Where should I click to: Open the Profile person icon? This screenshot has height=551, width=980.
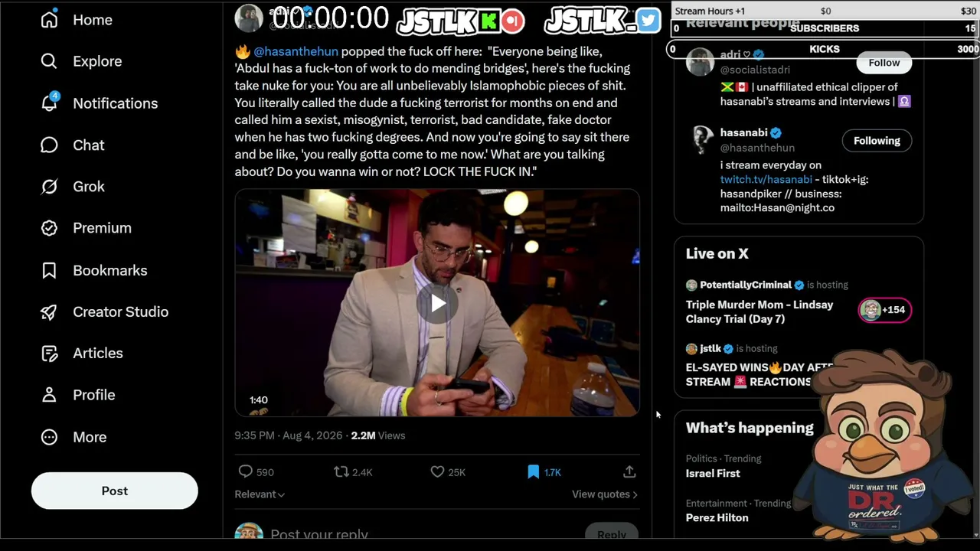click(49, 395)
